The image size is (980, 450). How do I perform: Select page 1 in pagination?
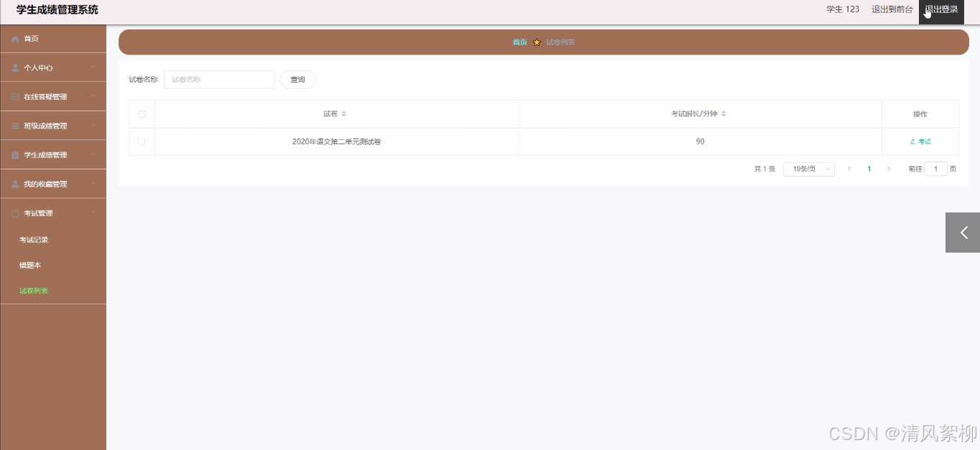click(x=869, y=169)
